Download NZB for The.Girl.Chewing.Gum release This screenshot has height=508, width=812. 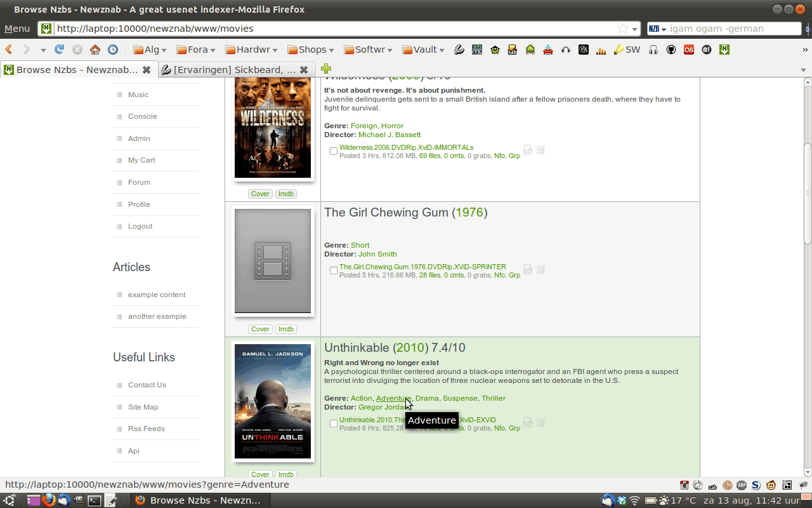pyautogui.click(x=527, y=270)
